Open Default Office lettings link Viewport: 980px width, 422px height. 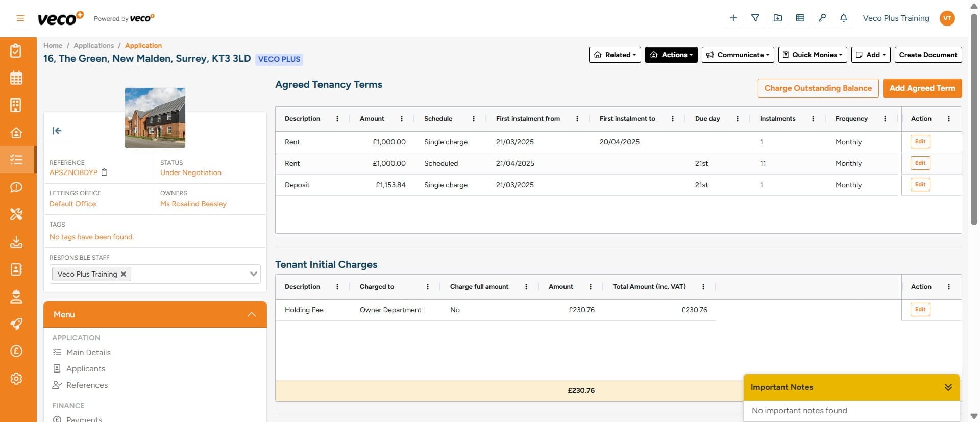(x=72, y=204)
